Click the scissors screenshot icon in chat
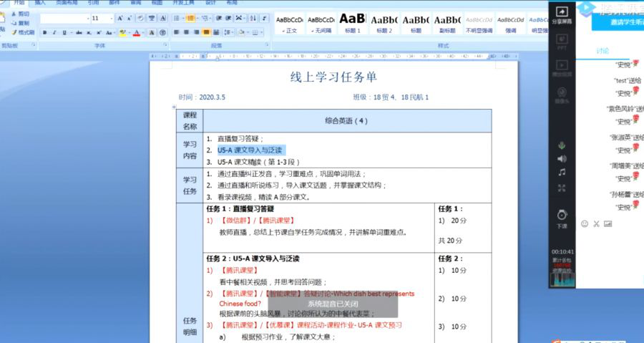The image size is (644, 343). pyautogui.click(x=596, y=224)
